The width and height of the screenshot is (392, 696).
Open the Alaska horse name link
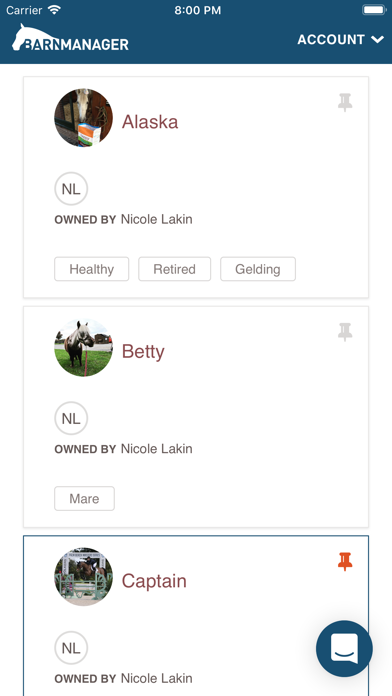coord(150,122)
